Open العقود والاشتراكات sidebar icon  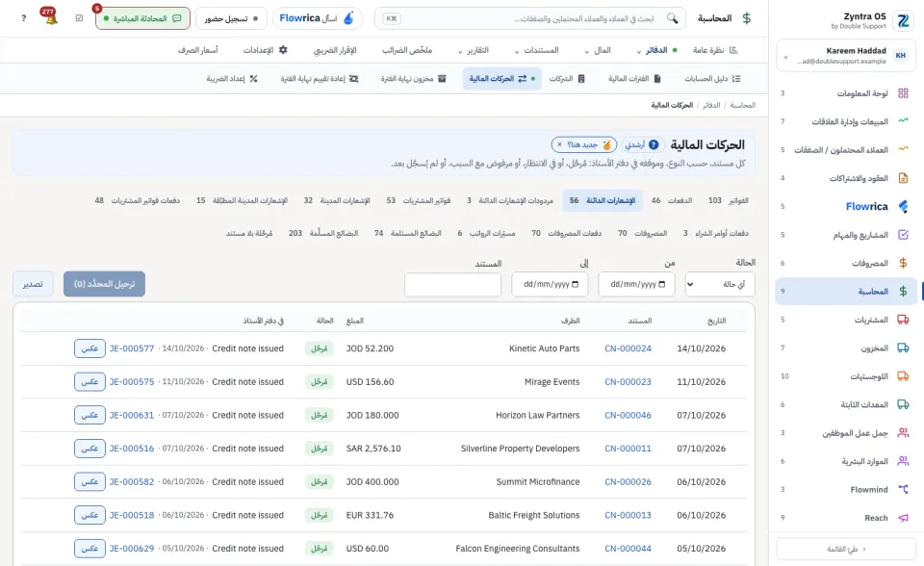tap(903, 177)
